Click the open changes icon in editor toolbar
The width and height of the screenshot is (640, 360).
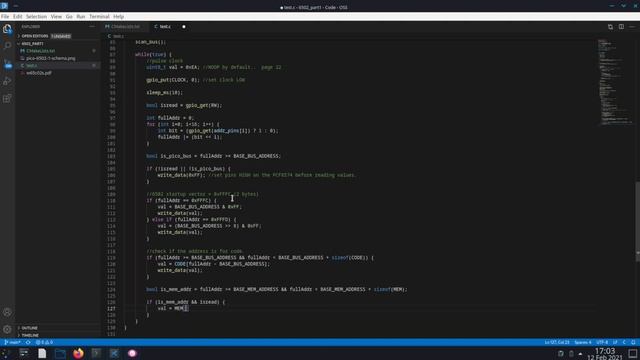pos(610,27)
